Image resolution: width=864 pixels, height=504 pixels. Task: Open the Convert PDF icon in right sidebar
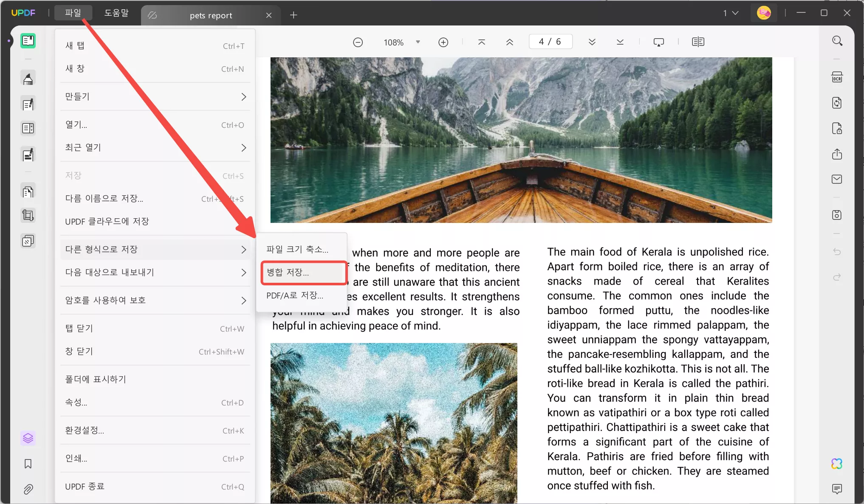(x=837, y=103)
